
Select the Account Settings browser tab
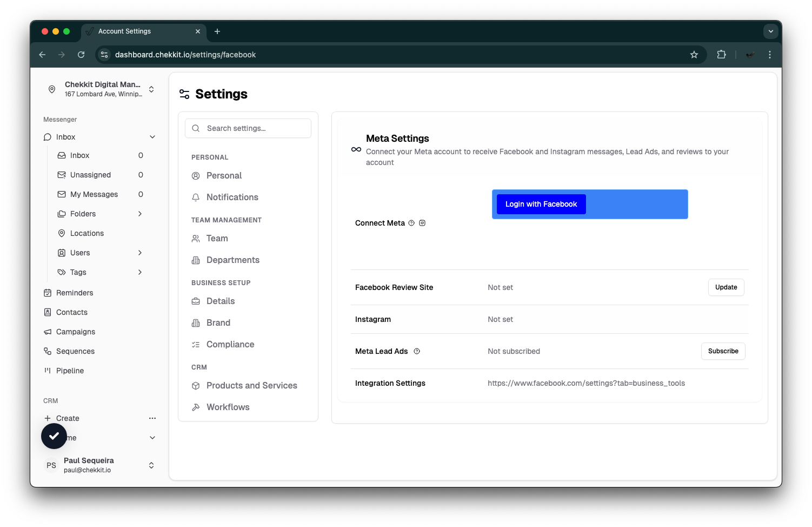(x=143, y=31)
